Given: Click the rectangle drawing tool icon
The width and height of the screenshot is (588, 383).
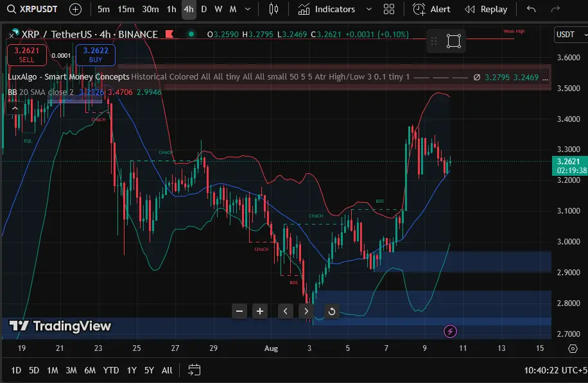Looking at the screenshot, I should (454, 41).
